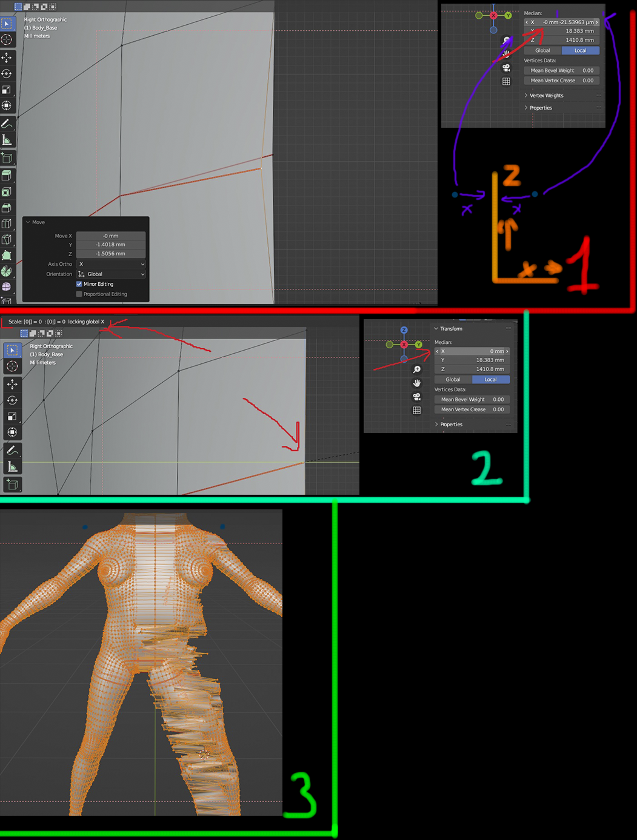This screenshot has height=840, width=637.
Task: Choose the Rotate tool in the top viewport
Action: click(7, 73)
